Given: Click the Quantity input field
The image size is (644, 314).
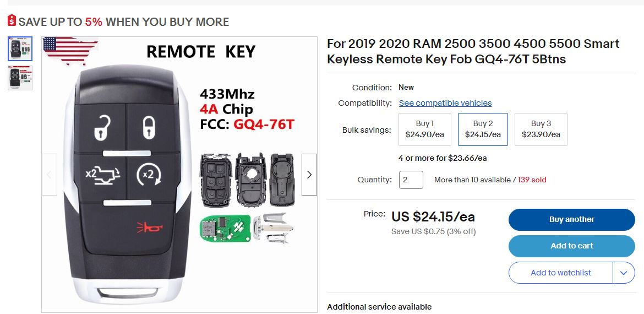Looking at the screenshot, I should coord(411,180).
